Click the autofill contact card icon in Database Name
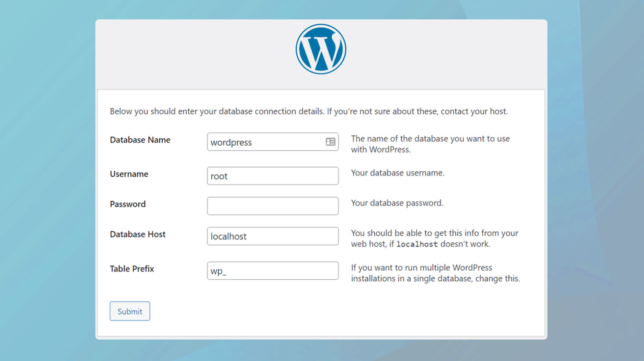The image size is (644, 361). 330,142
